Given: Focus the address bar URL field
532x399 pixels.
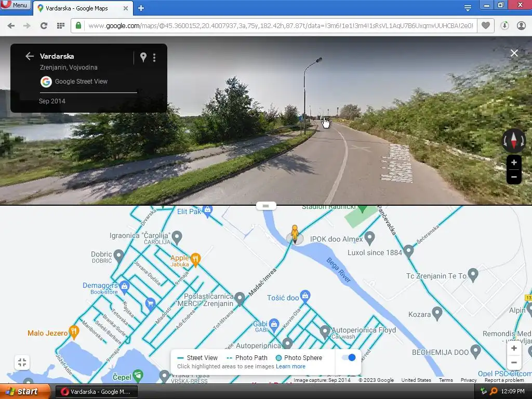Looking at the screenshot, I should pos(280,26).
